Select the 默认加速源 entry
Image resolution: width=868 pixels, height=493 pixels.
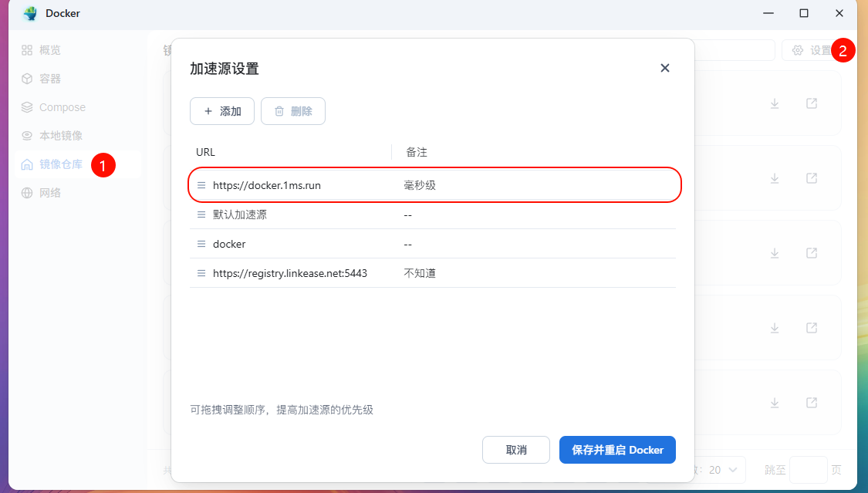pyautogui.click(x=240, y=214)
